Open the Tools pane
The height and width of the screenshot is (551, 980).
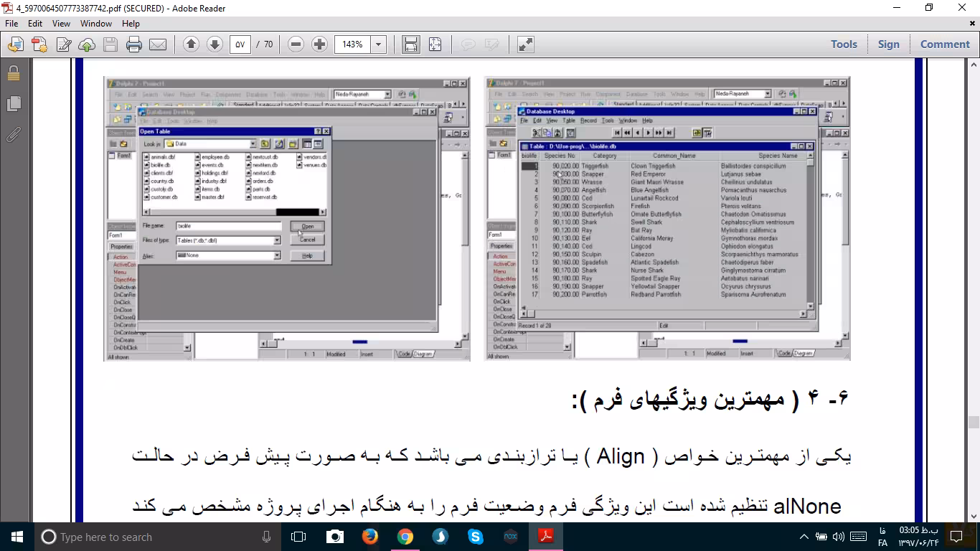tap(844, 44)
